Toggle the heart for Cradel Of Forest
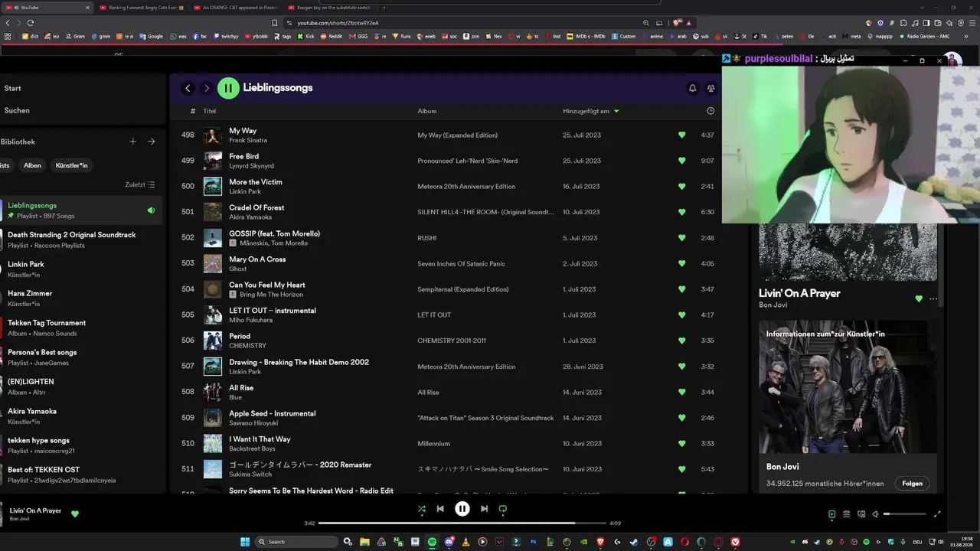This screenshot has height=551, width=980. pos(682,212)
